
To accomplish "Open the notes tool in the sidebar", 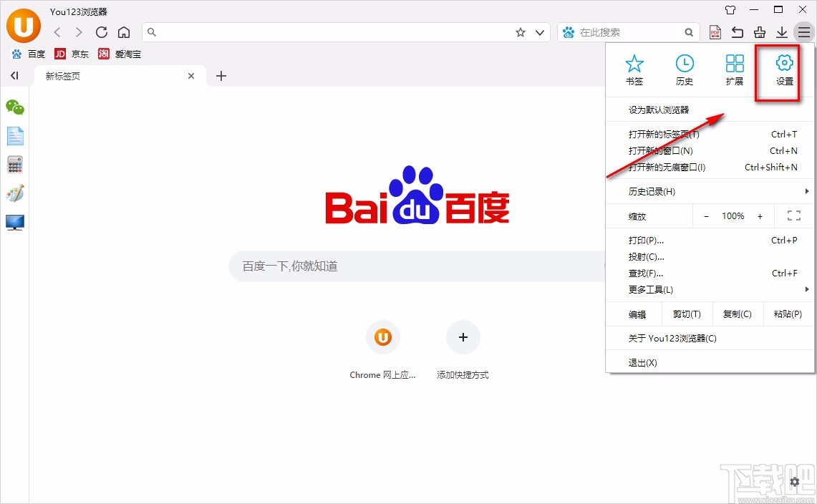I will (15, 135).
